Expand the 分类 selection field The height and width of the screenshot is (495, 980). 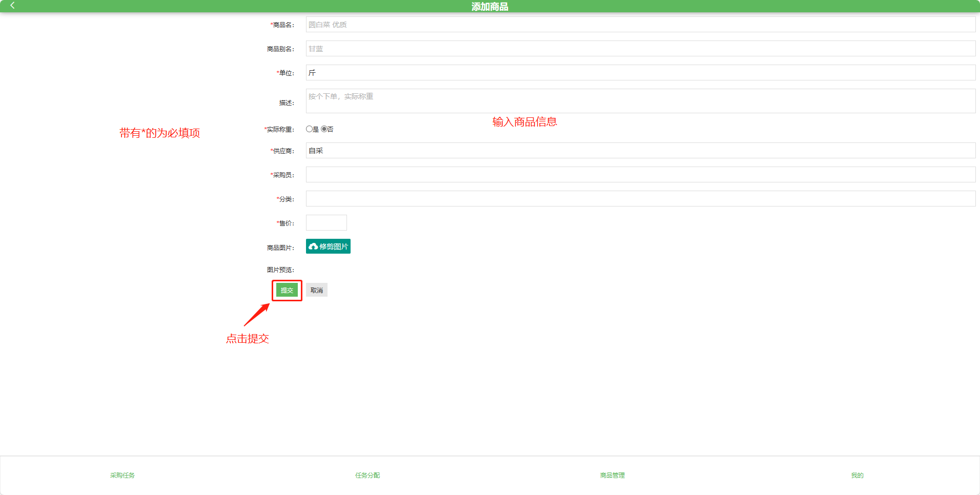(640, 199)
